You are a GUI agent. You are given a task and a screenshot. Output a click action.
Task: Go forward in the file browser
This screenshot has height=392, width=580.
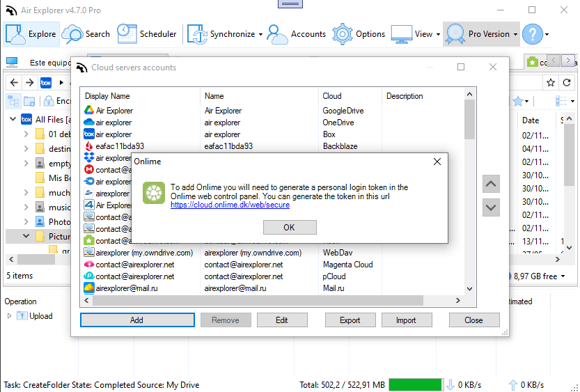click(x=29, y=82)
